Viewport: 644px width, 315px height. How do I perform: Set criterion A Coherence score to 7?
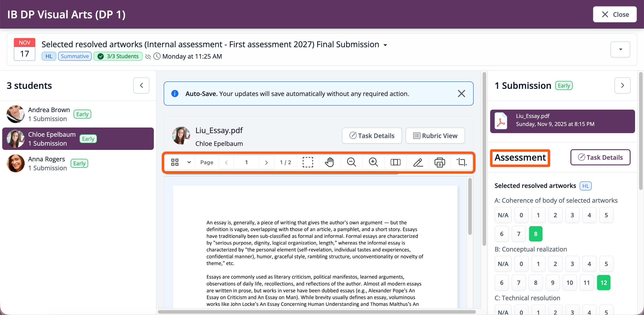pos(519,234)
